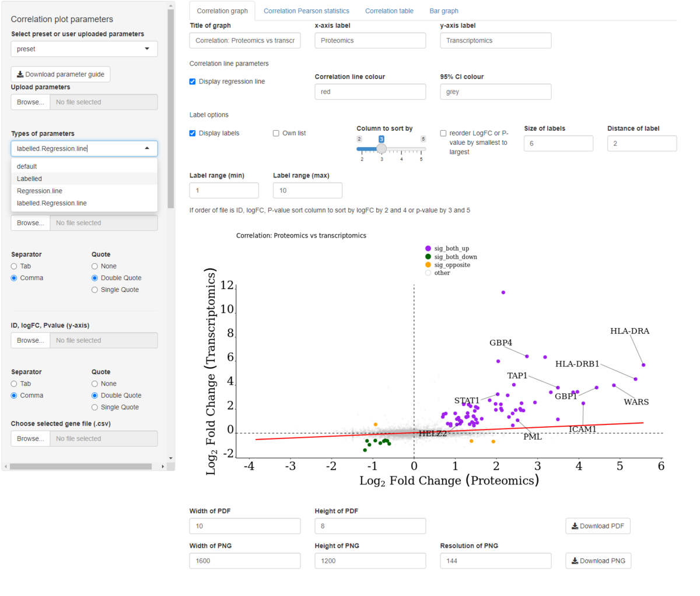Image resolution: width=700 pixels, height=596 pixels.
Task: Click the y-axis label input field
Action: click(496, 40)
